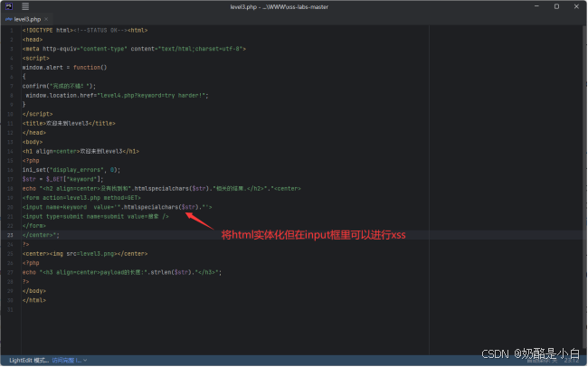Click the <h1 align=center> heading line
The image size is (588, 367).
(x=81, y=152)
